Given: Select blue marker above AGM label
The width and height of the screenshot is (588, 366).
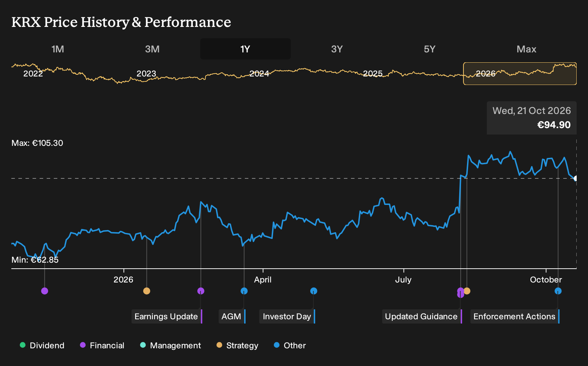Looking at the screenshot, I should (244, 291).
